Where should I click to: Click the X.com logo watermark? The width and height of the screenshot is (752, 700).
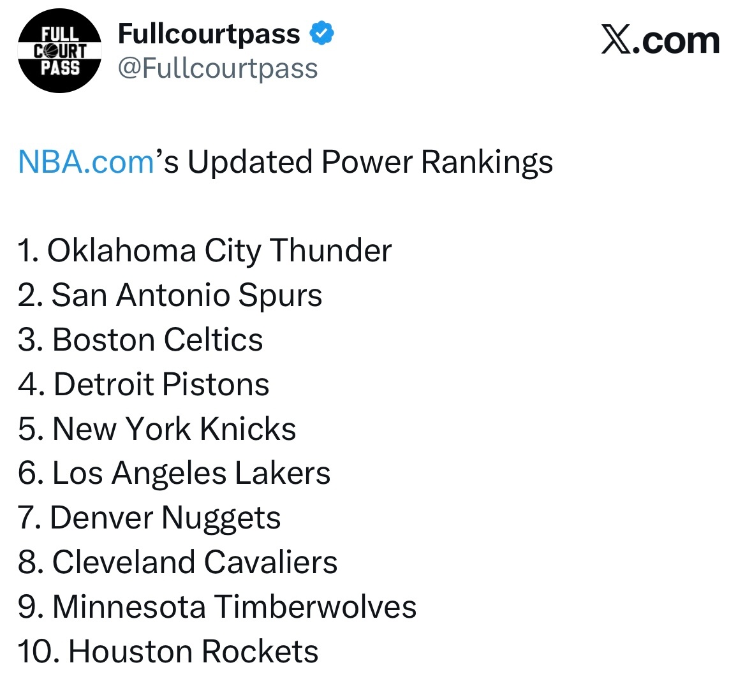660,41
